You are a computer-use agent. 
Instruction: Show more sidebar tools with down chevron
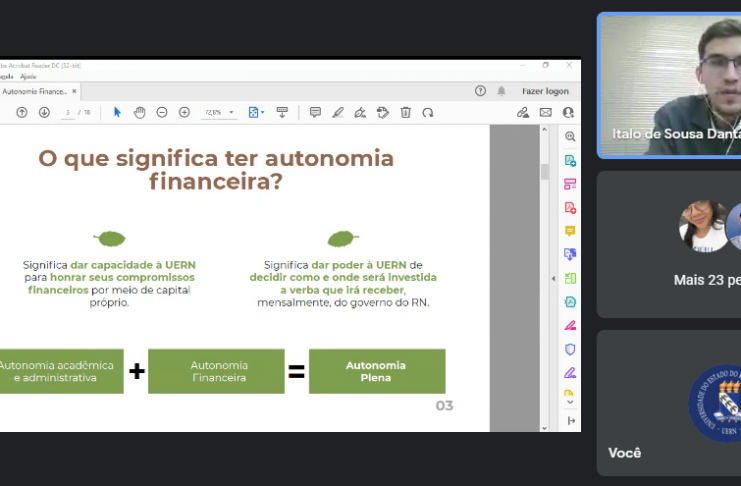pos(570,402)
